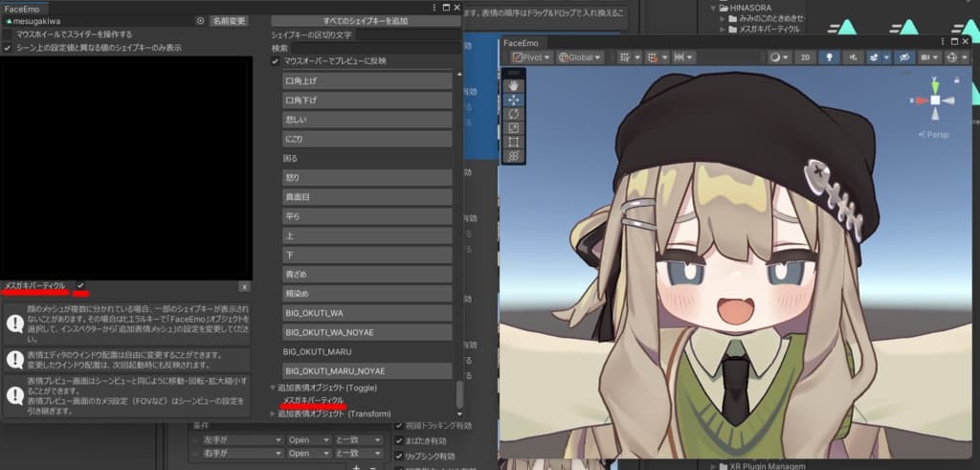Select the Rect transform tool
Viewport: 980px width, 470px height.
click(x=514, y=142)
